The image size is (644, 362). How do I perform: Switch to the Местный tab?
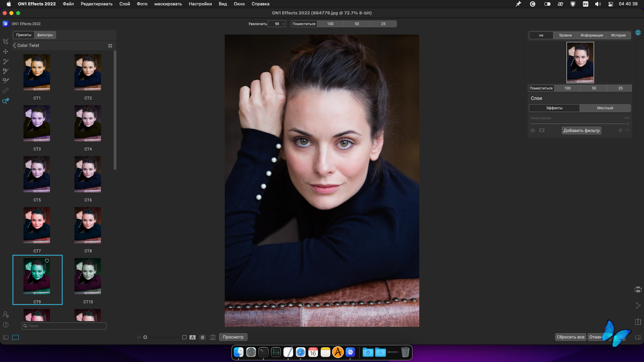click(x=605, y=108)
